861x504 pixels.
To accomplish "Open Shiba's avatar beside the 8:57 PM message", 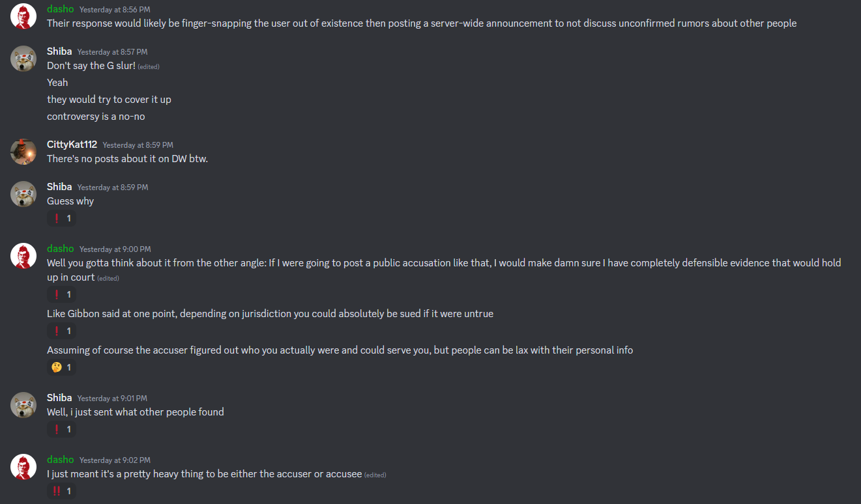I will [x=23, y=59].
